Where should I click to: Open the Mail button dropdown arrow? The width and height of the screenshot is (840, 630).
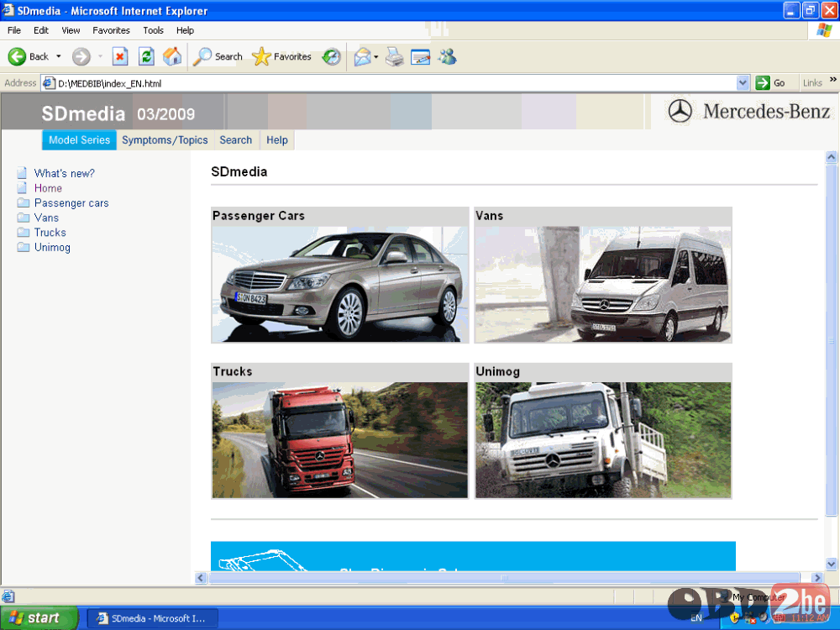pos(376,56)
